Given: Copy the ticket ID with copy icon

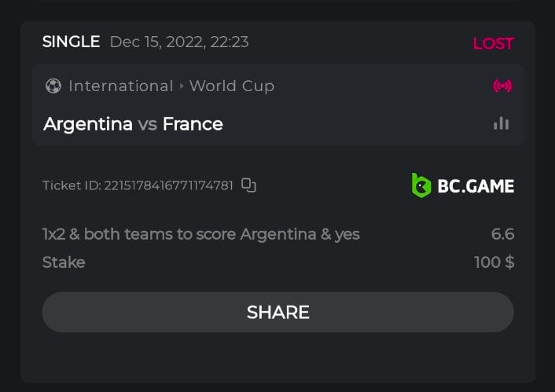Looking at the screenshot, I should (x=249, y=185).
